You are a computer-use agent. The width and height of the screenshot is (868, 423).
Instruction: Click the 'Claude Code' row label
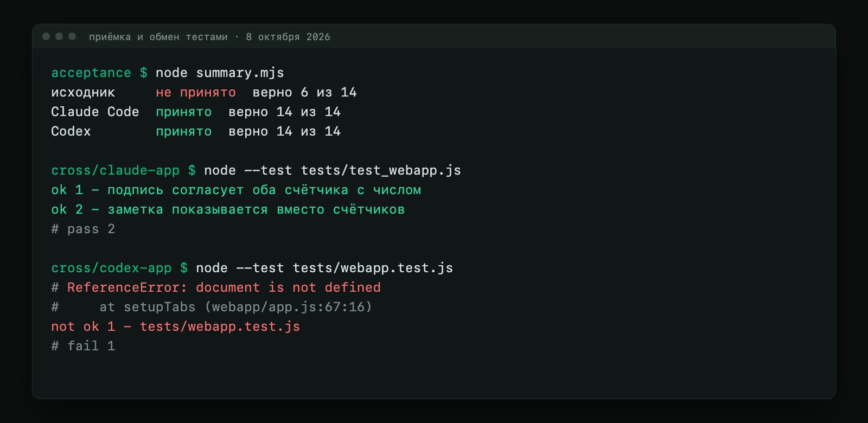tap(95, 112)
